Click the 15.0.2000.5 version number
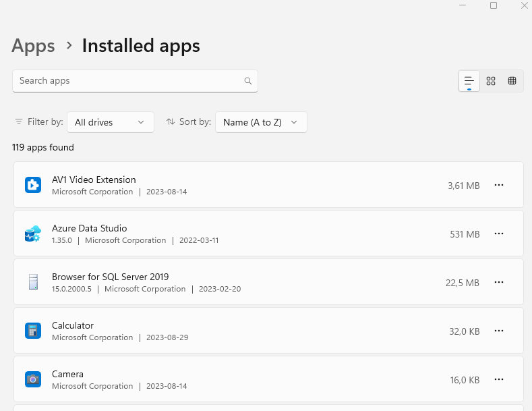The height and width of the screenshot is (411, 532). [71, 289]
